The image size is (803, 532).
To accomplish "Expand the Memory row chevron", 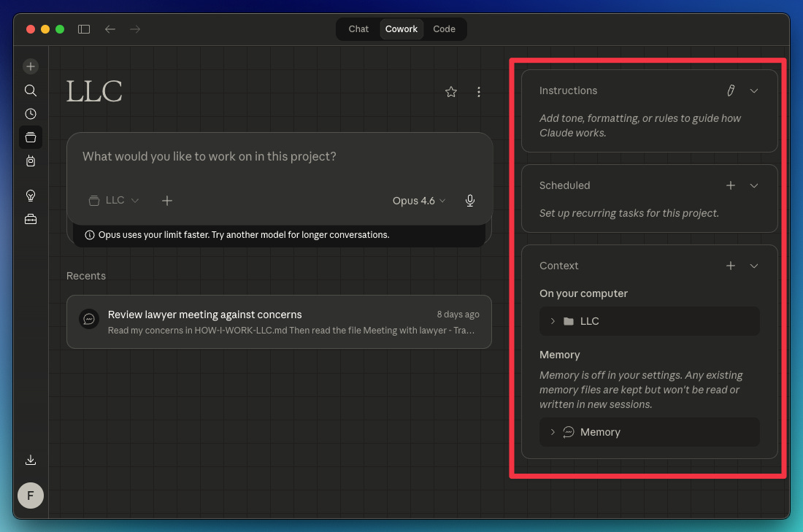I will coord(553,432).
